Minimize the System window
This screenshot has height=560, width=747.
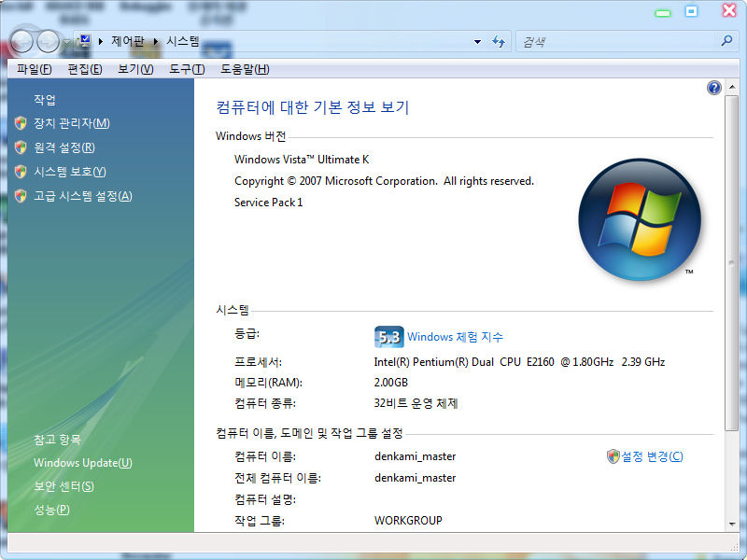click(663, 12)
